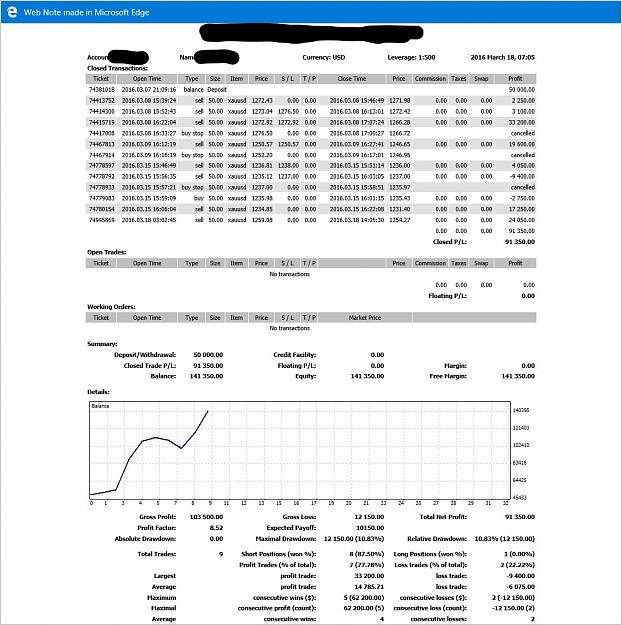Click the "Currency: USD" text
The height and width of the screenshot is (625, 622).
tap(323, 57)
